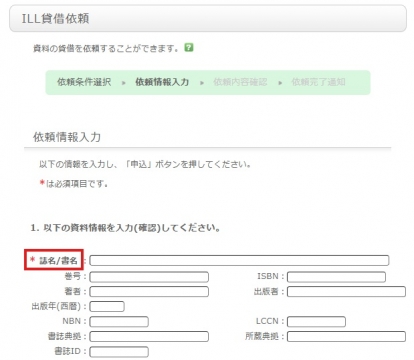Select the text 1. 以下の資料情報を入力(確認)してください。
This screenshot has width=414, height=360.
(125, 228)
